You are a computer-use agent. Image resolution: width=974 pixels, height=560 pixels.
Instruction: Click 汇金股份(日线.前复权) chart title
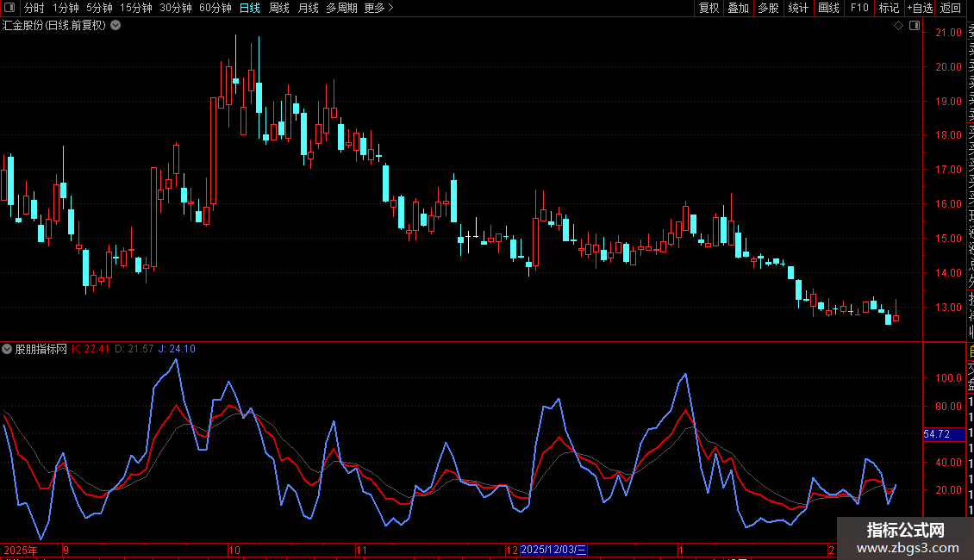54,26
